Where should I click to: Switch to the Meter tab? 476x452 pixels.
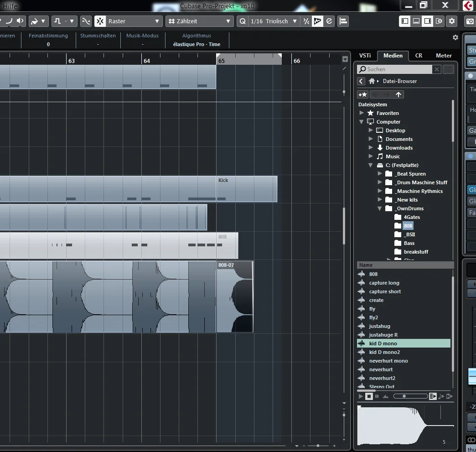click(x=444, y=56)
